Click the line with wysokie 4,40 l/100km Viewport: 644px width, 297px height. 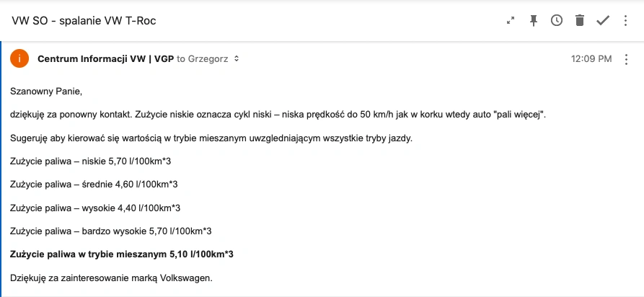click(95, 208)
